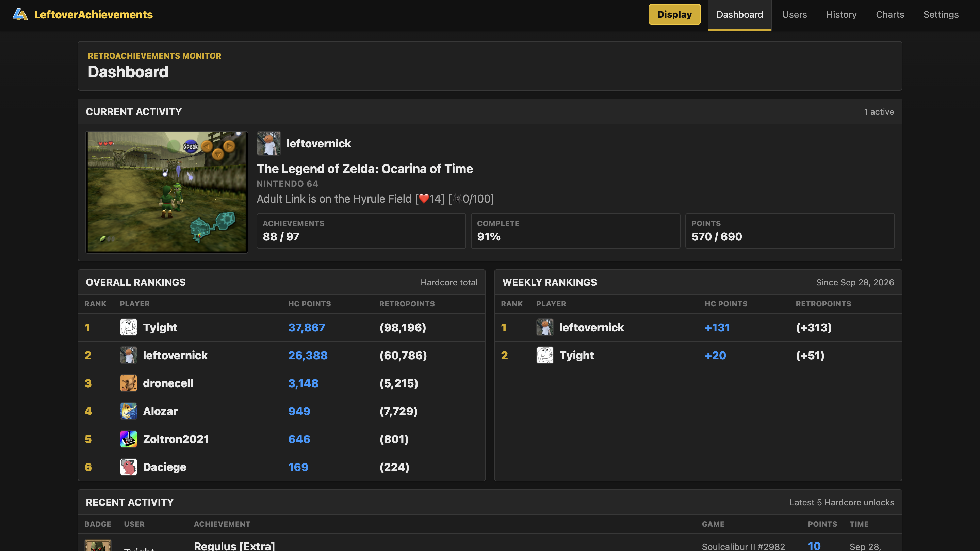Click leftovernick's avatar in Overall Rankings
This screenshot has width=980, height=551.
pyautogui.click(x=129, y=355)
